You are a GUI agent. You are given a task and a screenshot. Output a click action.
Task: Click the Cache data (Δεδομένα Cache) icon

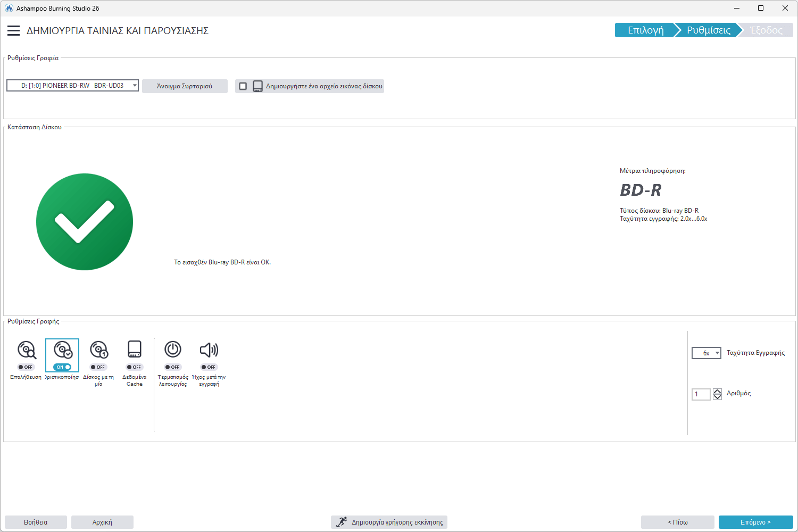tap(135, 350)
